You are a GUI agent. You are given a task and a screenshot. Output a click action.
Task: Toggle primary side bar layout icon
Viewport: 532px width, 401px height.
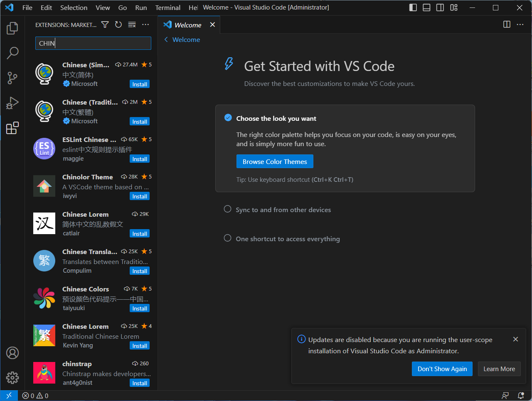(x=413, y=7)
